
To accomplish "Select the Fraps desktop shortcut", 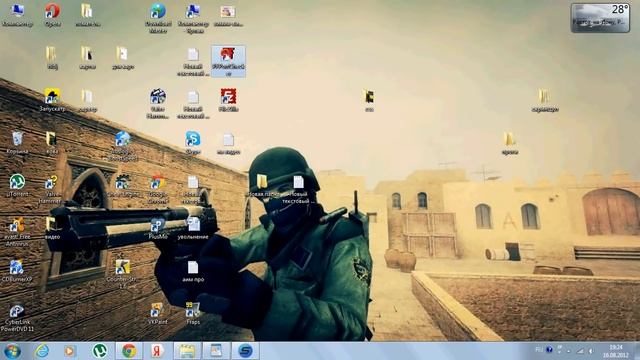I will pyautogui.click(x=193, y=313).
